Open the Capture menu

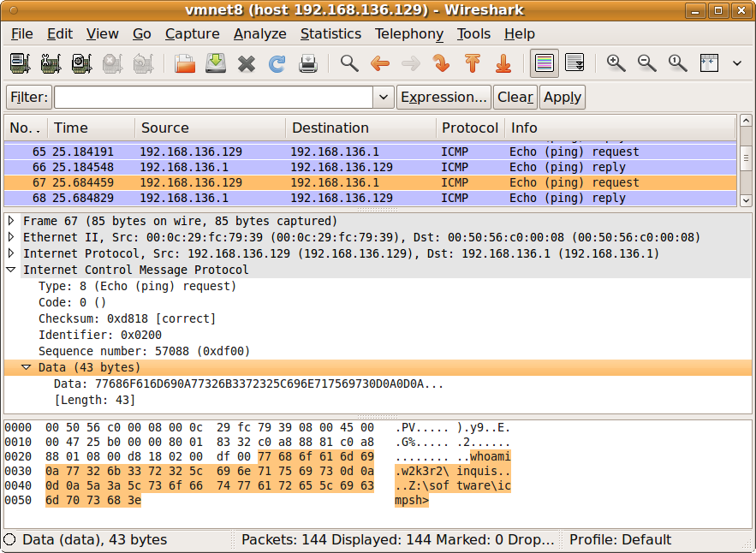pyautogui.click(x=193, y=33)
